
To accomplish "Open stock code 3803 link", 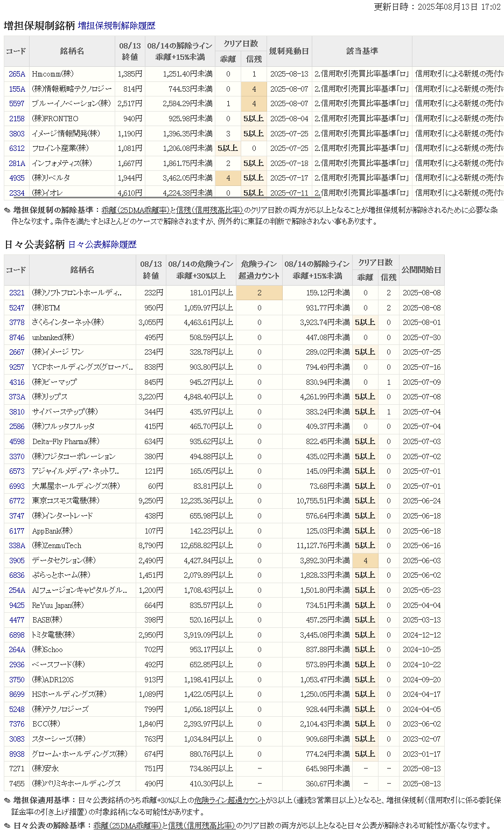I will (17, 134).
